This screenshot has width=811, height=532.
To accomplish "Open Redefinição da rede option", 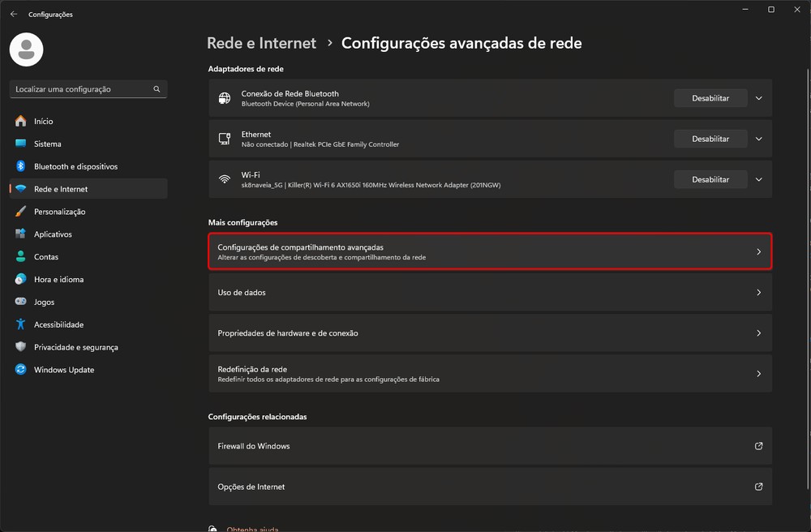I will (x=490, y=374).
